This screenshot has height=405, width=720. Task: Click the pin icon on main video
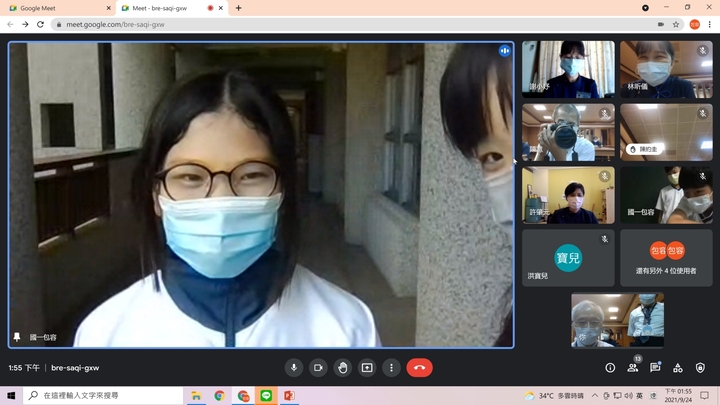pos(17,337)
